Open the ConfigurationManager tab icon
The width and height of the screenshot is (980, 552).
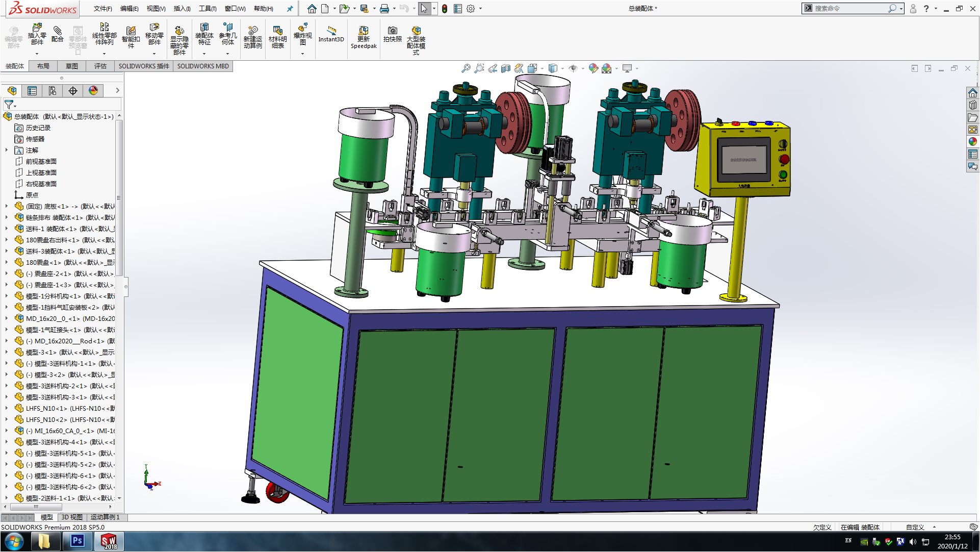coord(53,91)
